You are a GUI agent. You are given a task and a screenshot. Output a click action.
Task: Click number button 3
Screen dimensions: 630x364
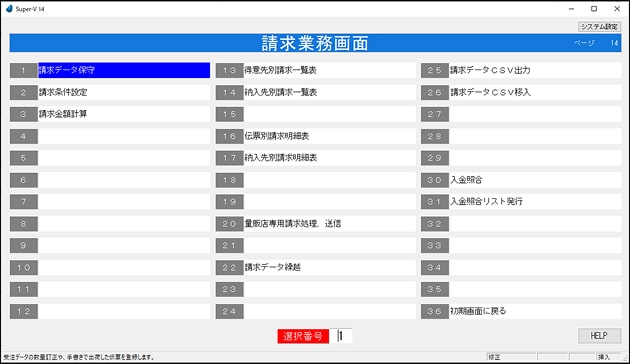(x=24, y=114)
